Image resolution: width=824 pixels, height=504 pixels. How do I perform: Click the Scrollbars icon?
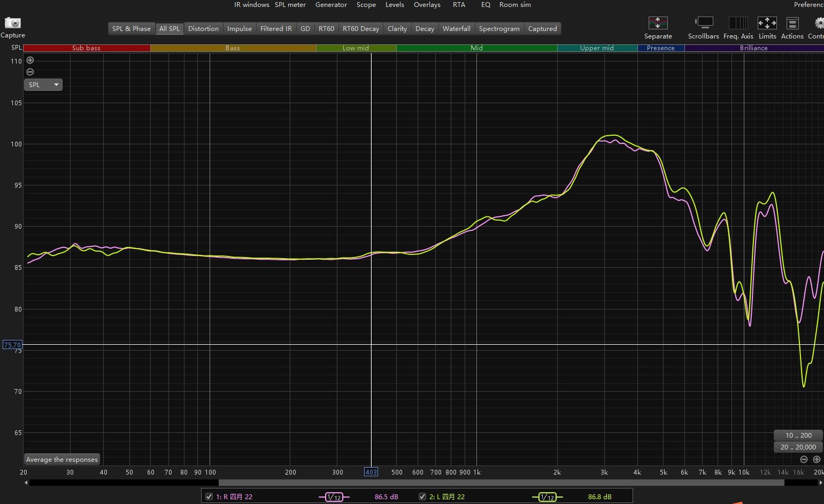(x=704, y=23)
